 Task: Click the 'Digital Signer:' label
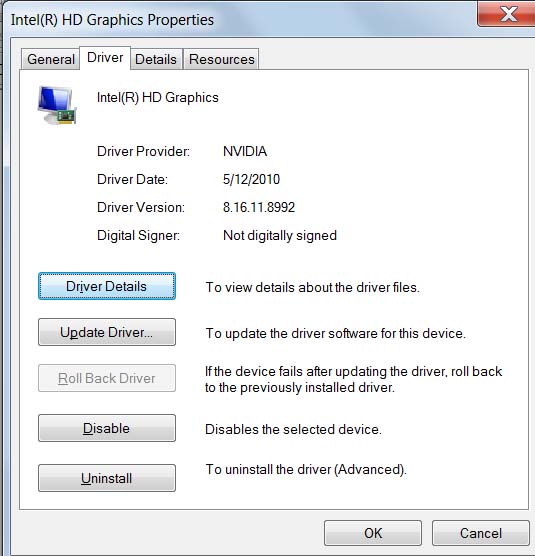(138, 236)
